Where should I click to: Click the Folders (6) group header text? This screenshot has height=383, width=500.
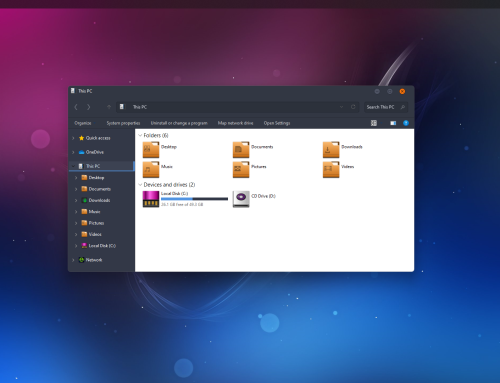(156, 135)
